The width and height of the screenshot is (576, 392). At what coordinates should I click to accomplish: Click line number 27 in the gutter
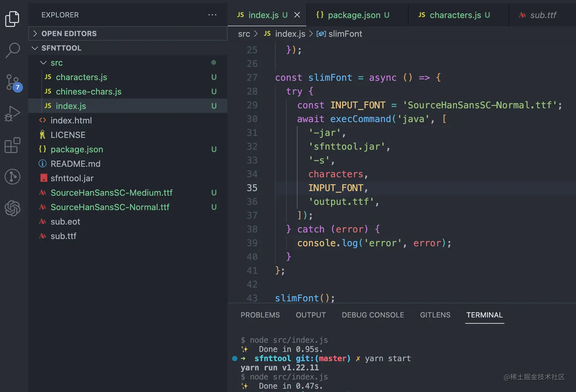tap(252, 78)
